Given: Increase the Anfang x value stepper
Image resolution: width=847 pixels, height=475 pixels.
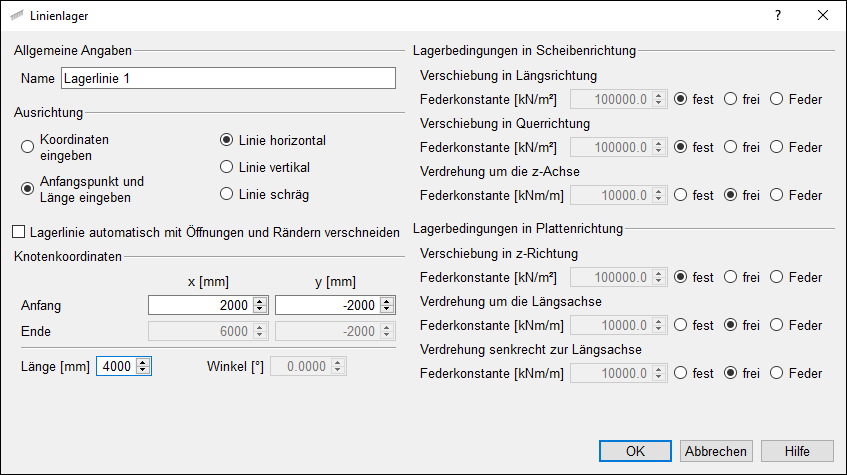Looking at the screenshot, I should 261,301.
